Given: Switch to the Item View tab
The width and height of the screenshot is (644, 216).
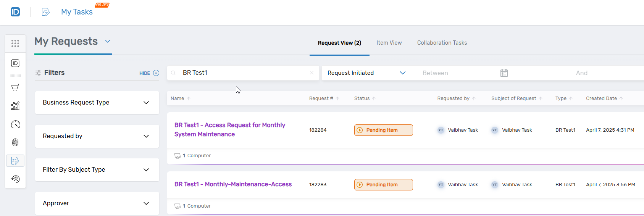Looking at the screenshot, I should 389,43.
